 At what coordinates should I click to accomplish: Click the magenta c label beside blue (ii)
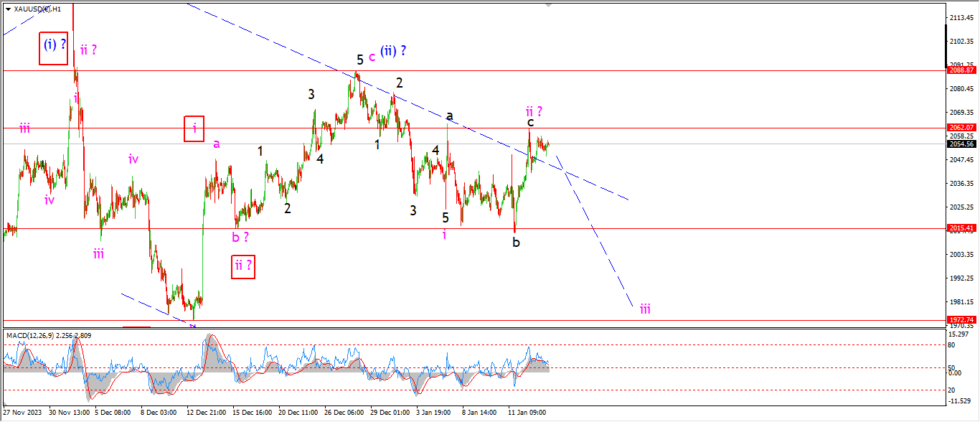(x=372, y=56)
